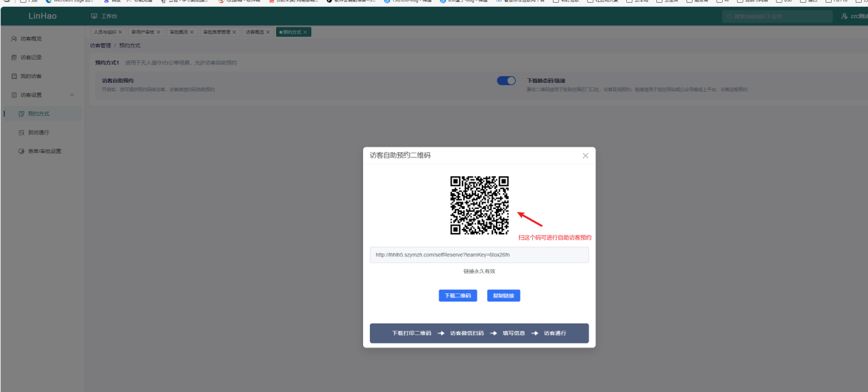Click the user avatar icon at top right

coord(845,15)
